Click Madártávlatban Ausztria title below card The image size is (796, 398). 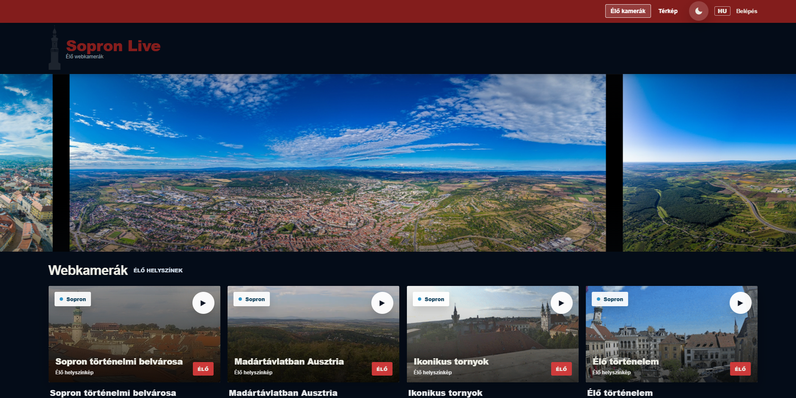283,393
